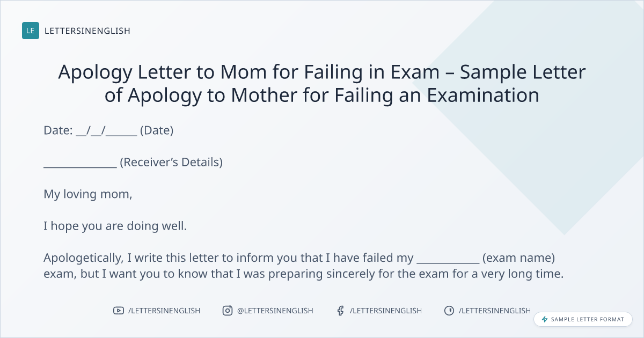Screen dimensions: 644x338
Task: Click the blank line before Receiver's Details
Action: point(80,162)
